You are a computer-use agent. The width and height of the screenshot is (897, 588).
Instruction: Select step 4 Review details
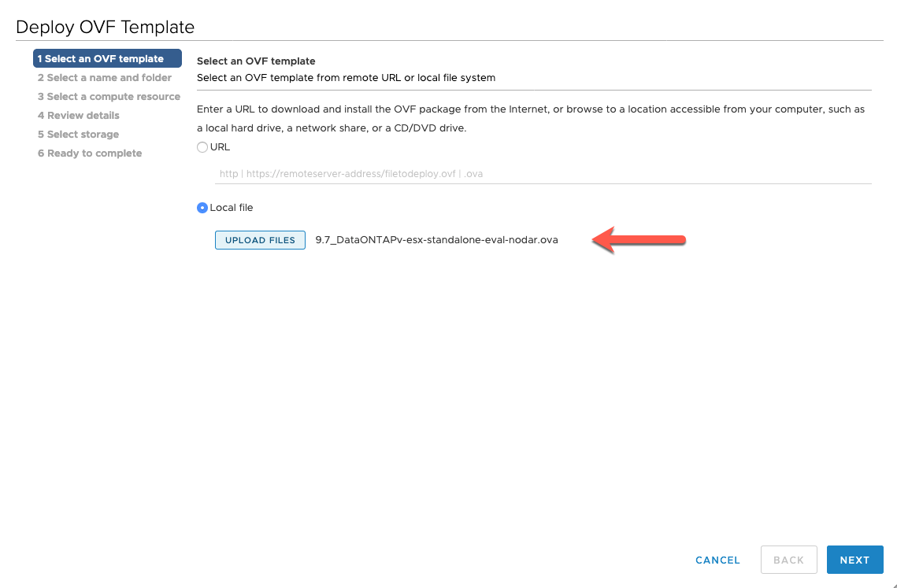(x=78, y=115)
